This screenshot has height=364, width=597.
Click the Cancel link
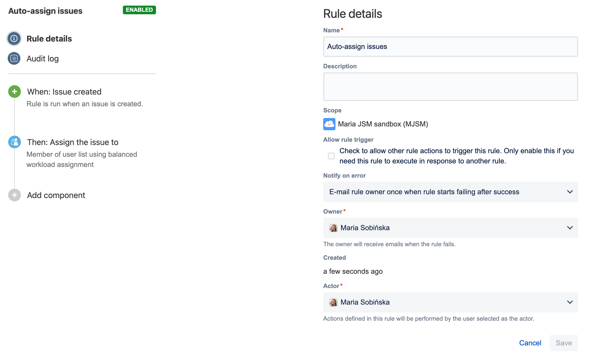click(x=530, y=343)
